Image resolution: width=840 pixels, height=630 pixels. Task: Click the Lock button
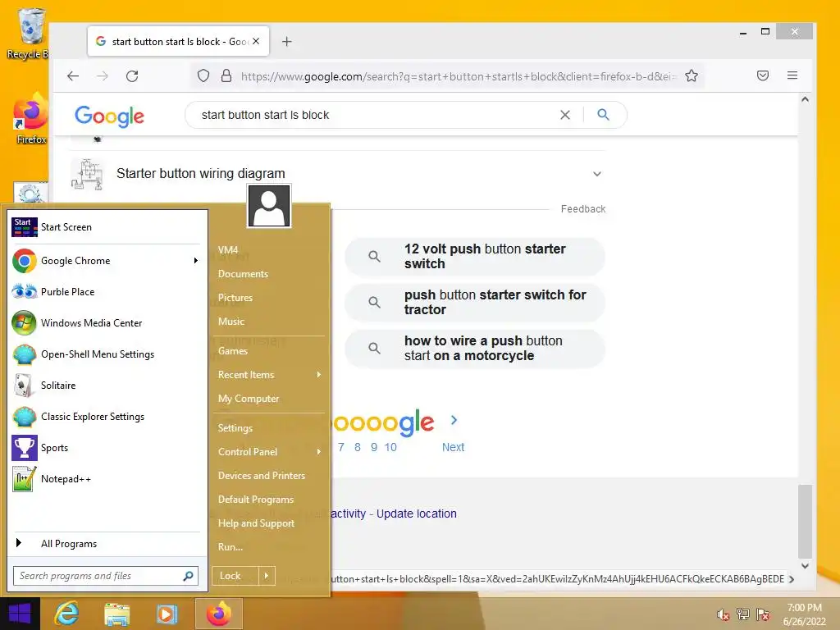[x=235, y=576]
